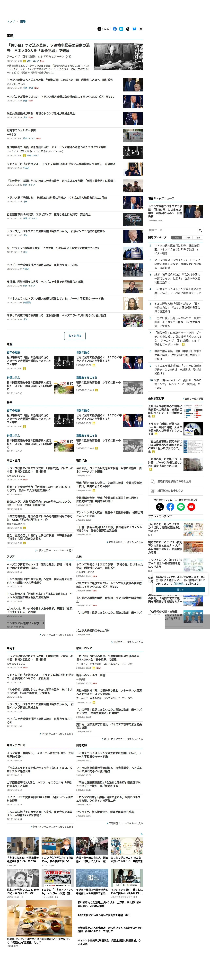Open 会員サービス詳細 link
This screenshot has height=980, width=210.
(193, 399)
